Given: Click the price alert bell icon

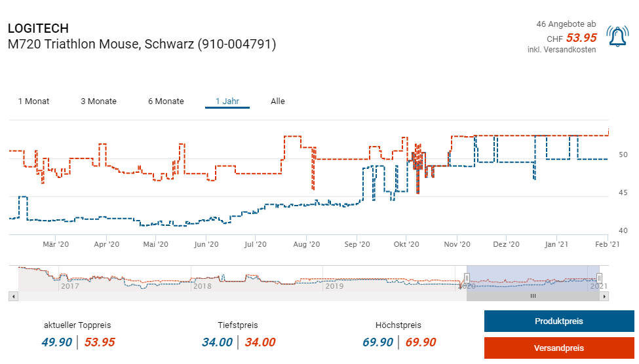Looking at the screenshot, I should (617, 37).
